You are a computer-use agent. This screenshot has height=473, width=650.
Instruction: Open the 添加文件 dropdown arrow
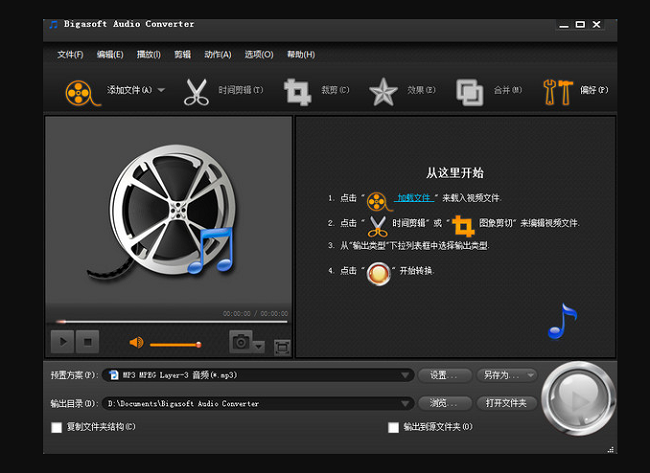coord(161,90)
